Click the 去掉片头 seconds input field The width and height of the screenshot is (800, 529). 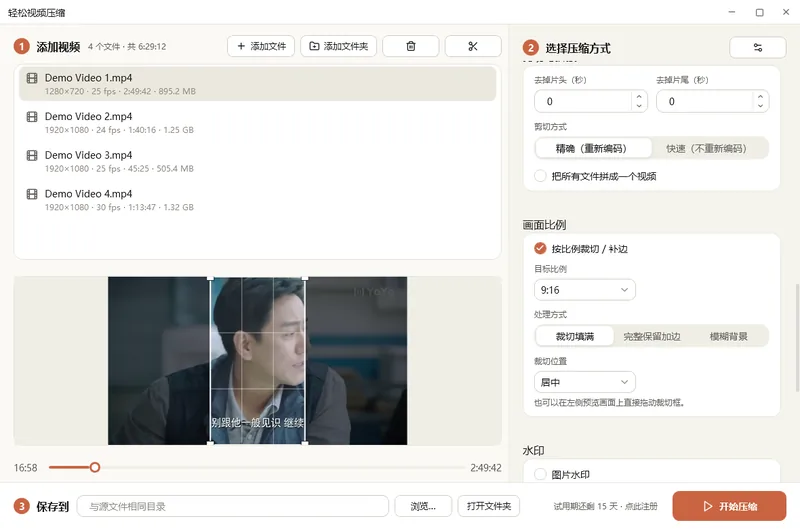583,102
